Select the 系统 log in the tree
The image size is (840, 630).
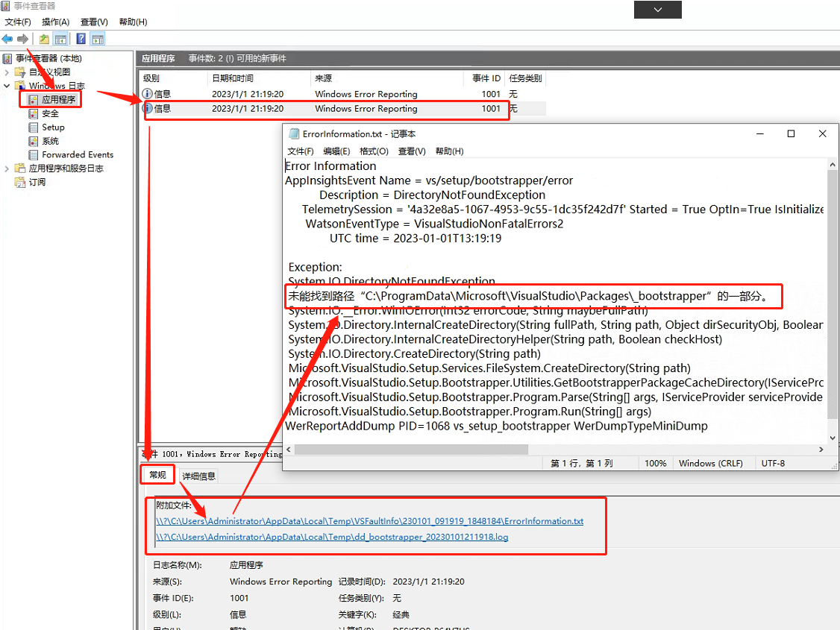click(51, 142)
